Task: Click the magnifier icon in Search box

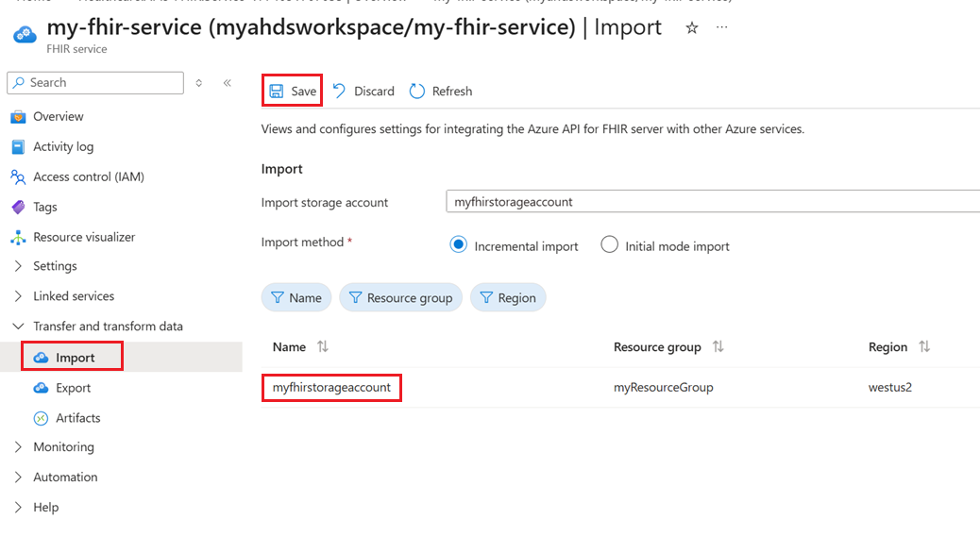Action: pos(19,82)
